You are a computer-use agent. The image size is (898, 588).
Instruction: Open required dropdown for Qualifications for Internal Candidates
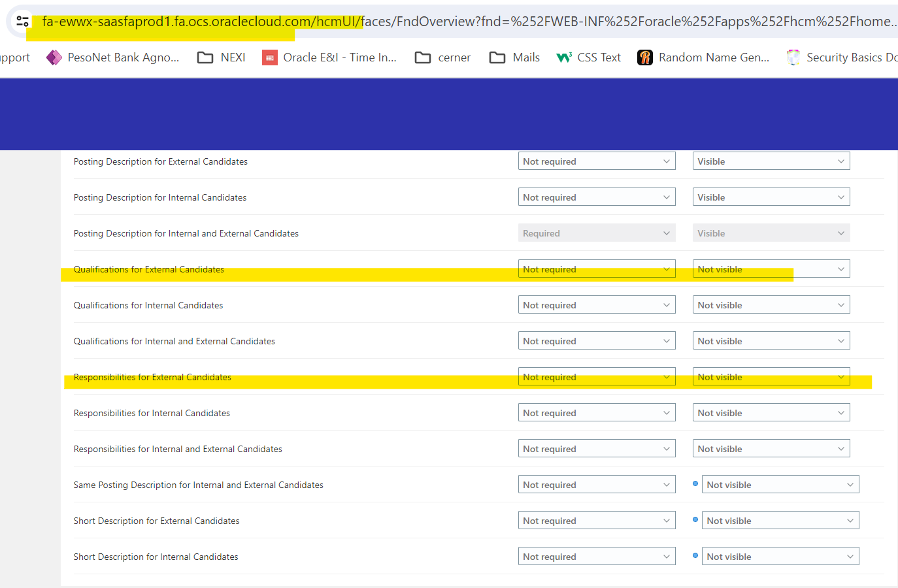pos(597,305)
